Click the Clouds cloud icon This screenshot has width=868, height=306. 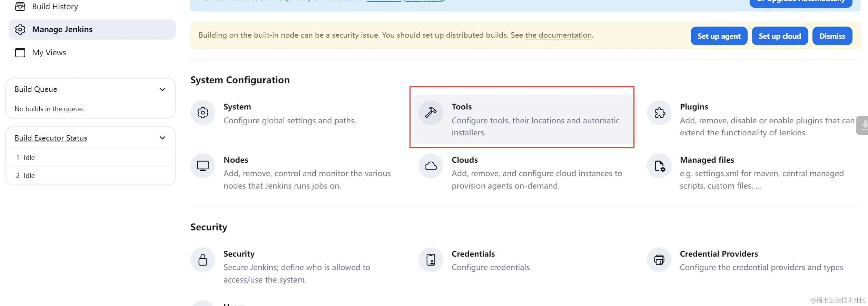click(431, 166)
